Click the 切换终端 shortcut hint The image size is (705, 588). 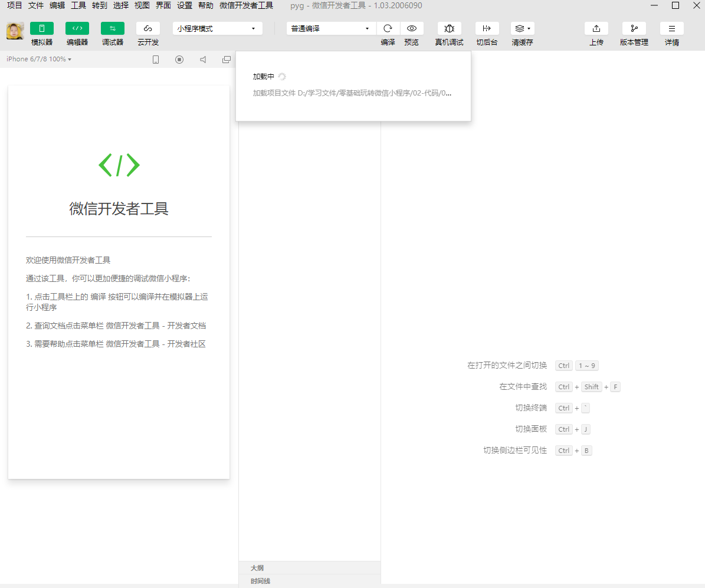531,408
